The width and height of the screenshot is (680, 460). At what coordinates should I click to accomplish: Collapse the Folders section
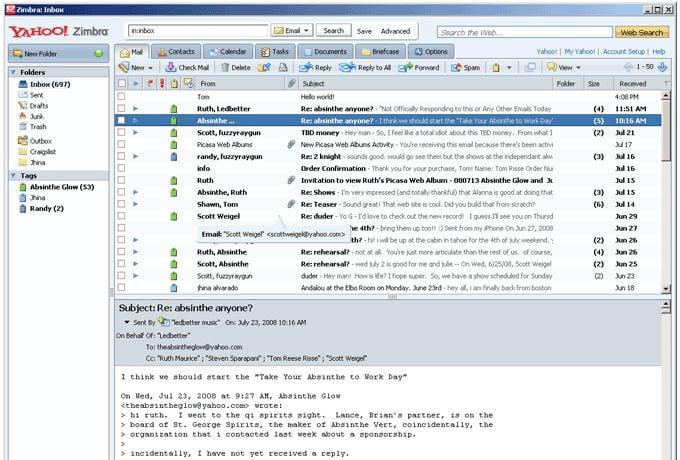(x=13, y=72)
